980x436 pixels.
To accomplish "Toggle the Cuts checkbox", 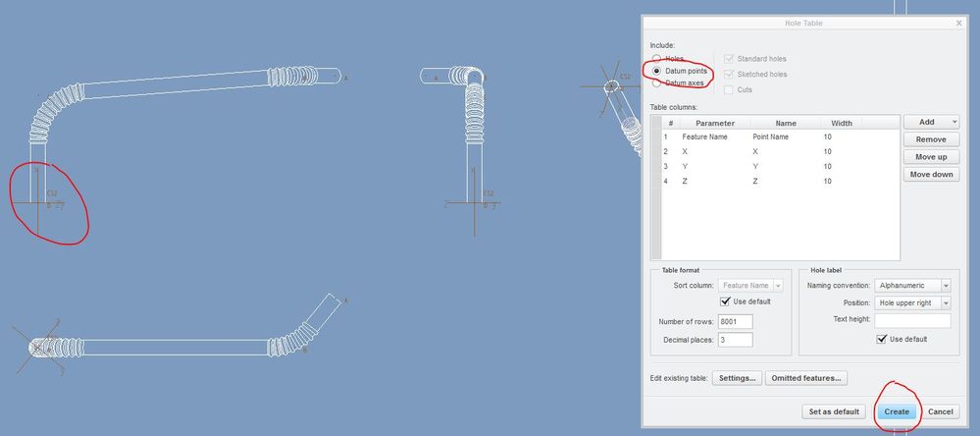I will click(x=728, y=89).
